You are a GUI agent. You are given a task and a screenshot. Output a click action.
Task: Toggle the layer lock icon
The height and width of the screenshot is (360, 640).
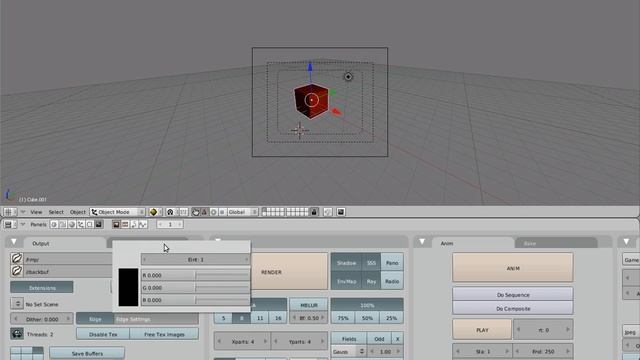[x=314, y=212]
